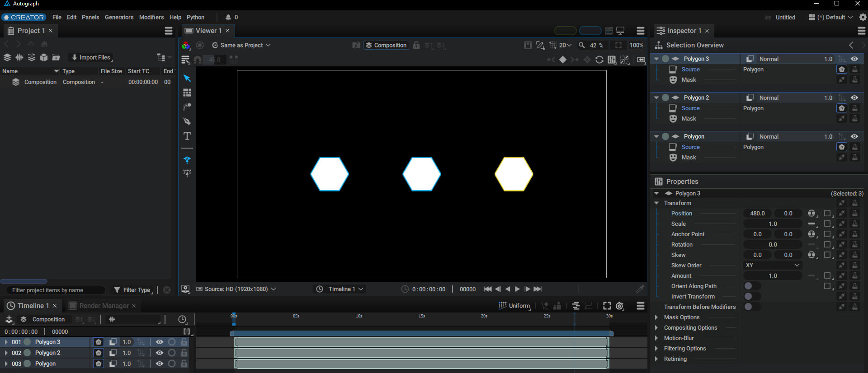Click the magnifier zoom icon in viewer
868x373 pixels.
coord(582,45)
